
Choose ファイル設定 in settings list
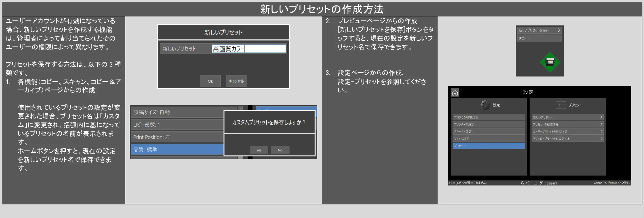tap(489, 139)
